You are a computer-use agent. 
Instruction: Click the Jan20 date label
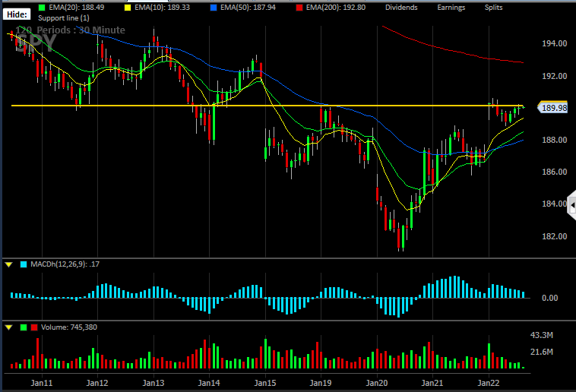(377, 383)
